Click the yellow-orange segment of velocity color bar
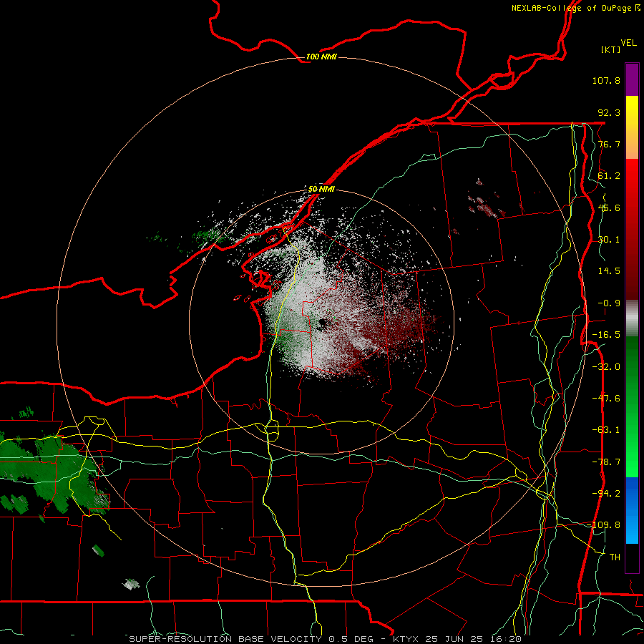Image resolution: width=644 pixels, height=644 pixels. (632, 127)
